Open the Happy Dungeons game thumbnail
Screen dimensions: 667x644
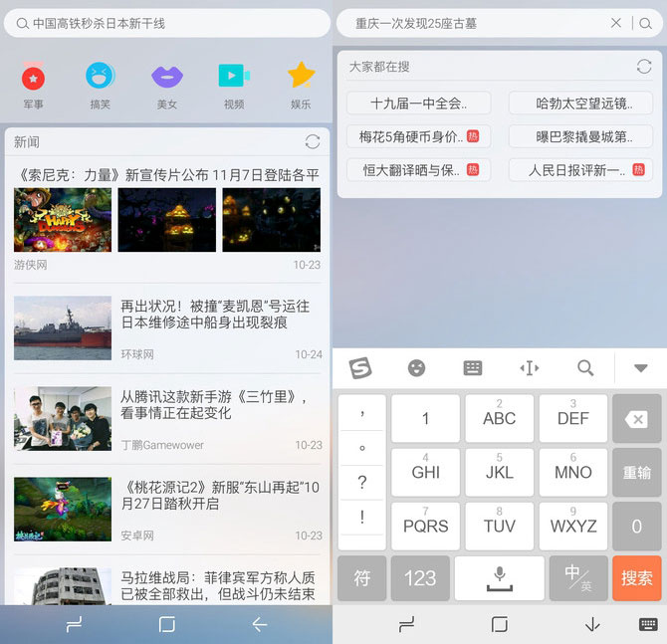click(63, 220)
